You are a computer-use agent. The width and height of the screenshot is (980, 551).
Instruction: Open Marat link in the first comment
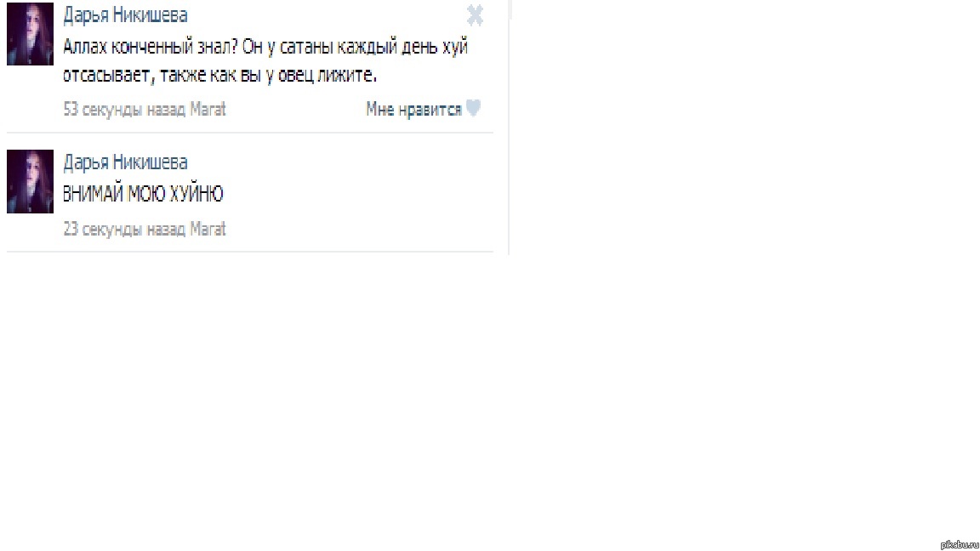(208, 110)
